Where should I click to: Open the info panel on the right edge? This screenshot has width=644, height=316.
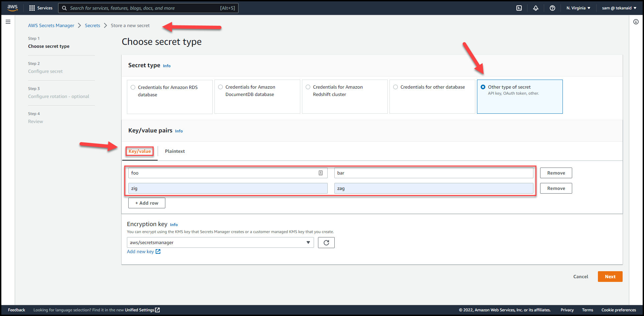tap(636, 21)
